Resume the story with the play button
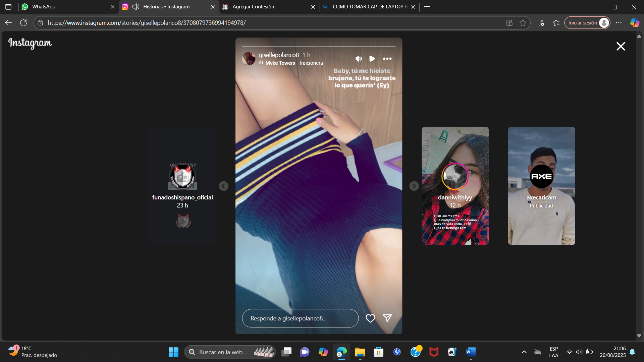 tap(372, 59)
